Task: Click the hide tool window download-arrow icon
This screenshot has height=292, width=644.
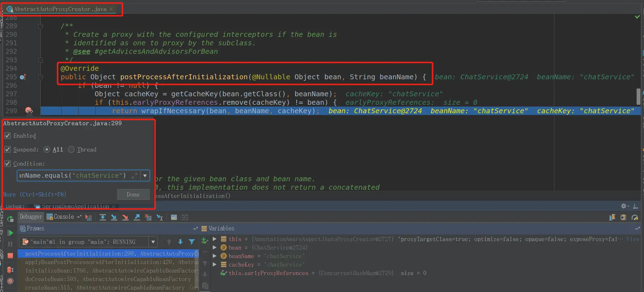Action: pos(635,206)
